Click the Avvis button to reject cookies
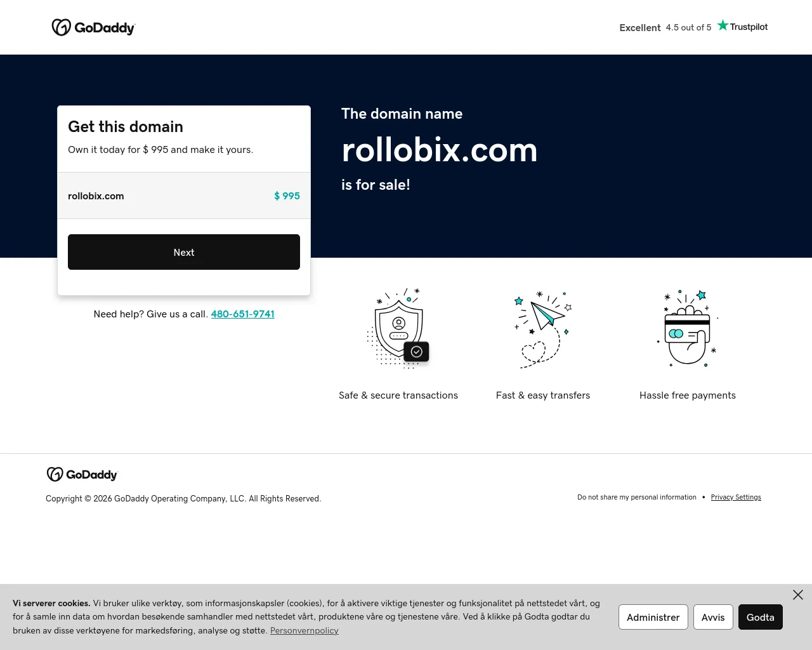The width and height of the screenshot is (812, 650). [713, 617]
